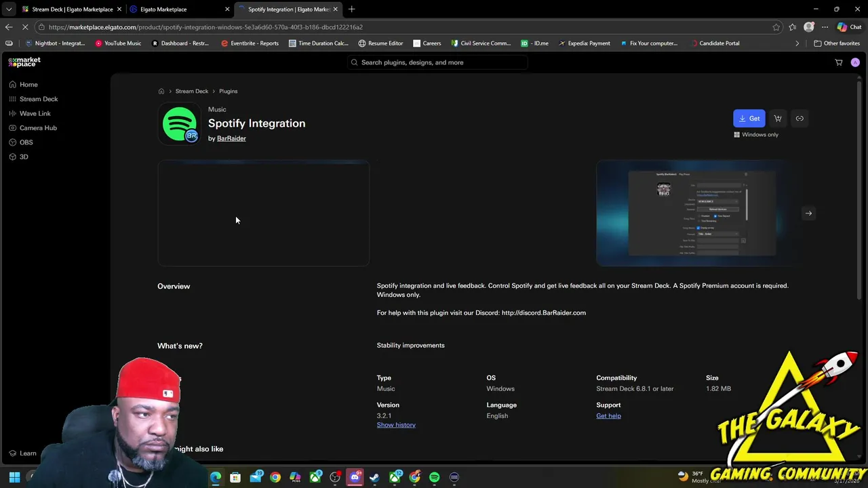
Task: Close the Stream Deck | Elgato Marketplace tab
Action: (119, 9)
